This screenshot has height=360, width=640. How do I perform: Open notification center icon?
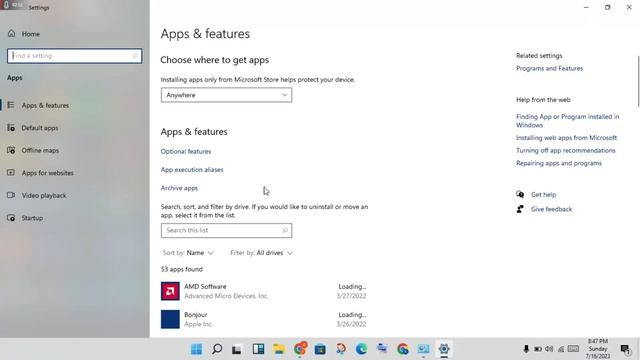tap(625, 349)
